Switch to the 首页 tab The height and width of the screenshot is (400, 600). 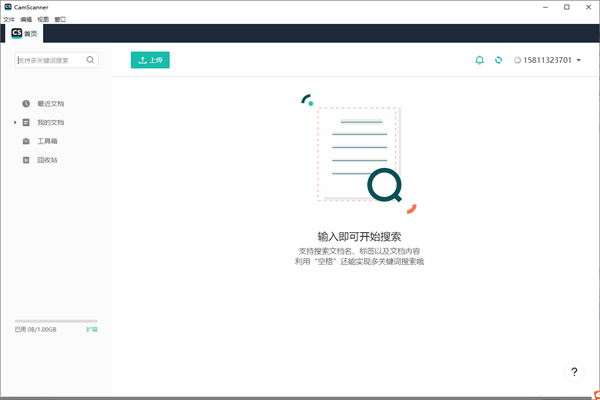[26, 33]
